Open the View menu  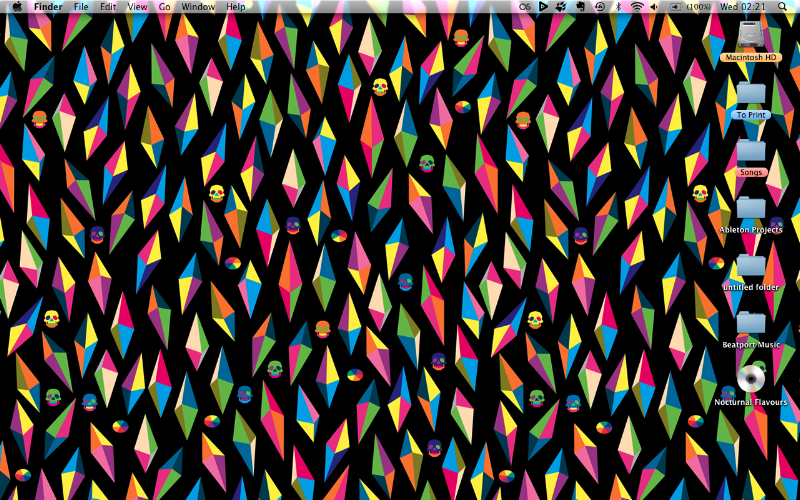137,7
